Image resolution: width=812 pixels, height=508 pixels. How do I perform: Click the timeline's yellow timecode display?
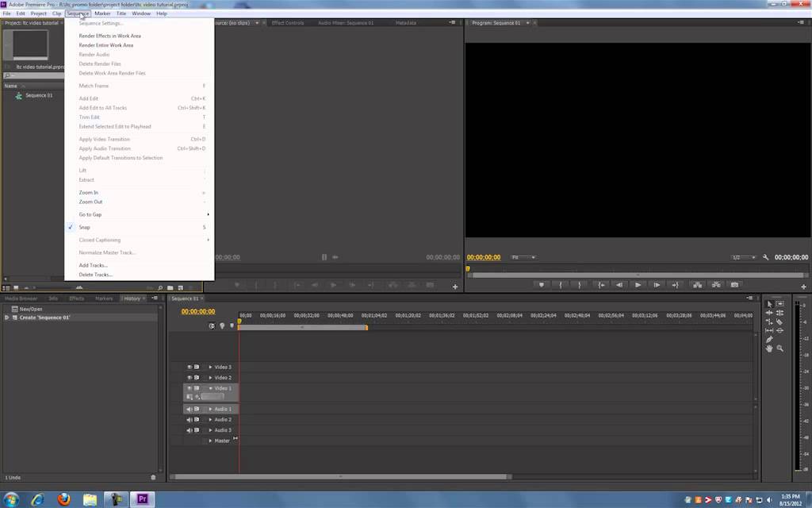[x=198, y=312]
